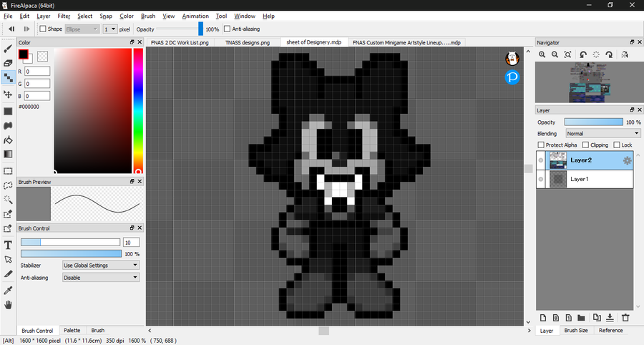Open the Animation menu

pos(195,16)
